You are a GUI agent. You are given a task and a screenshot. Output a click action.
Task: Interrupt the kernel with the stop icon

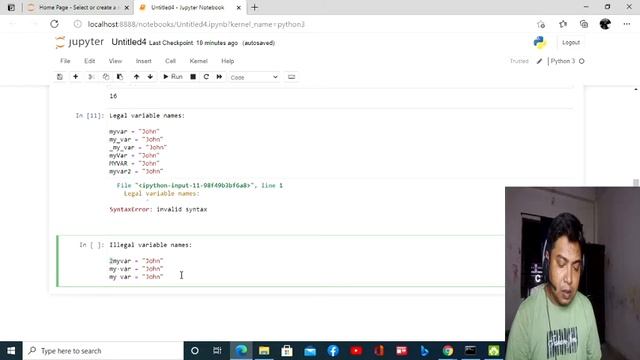click(x=193, y=77)
